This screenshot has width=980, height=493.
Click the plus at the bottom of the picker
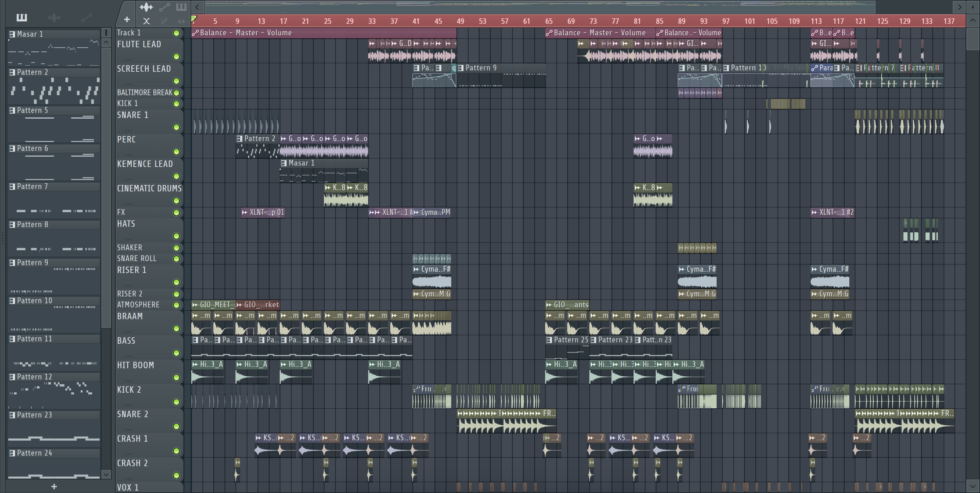coord(54,487)
